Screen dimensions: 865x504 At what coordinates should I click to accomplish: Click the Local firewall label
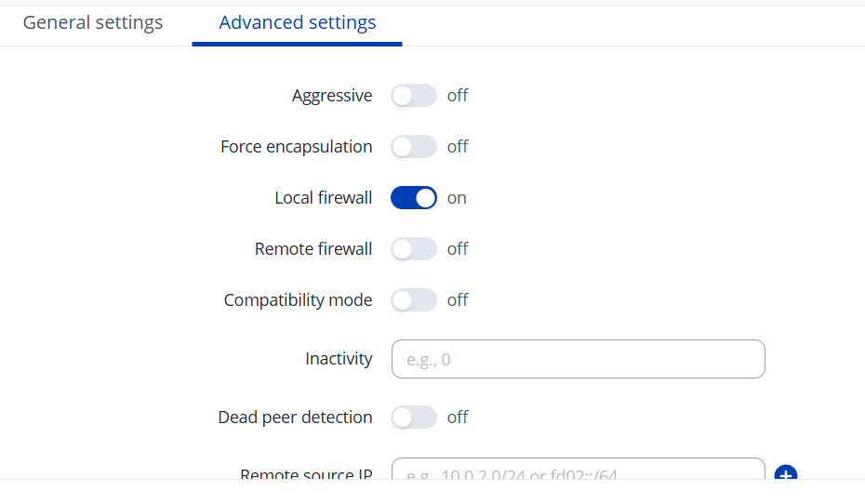324,198
